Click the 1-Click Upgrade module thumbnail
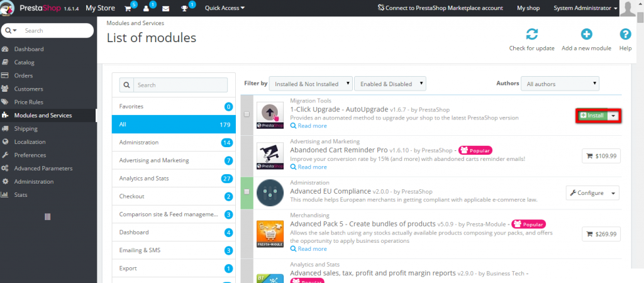The height and width of the screenshot is (283, 644). coord(270,115)
